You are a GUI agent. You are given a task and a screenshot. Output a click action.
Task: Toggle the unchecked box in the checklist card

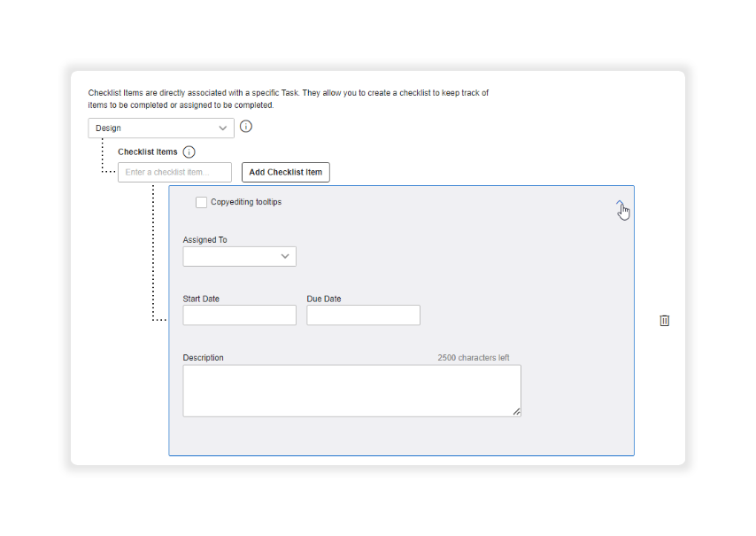tap(201, 202)
